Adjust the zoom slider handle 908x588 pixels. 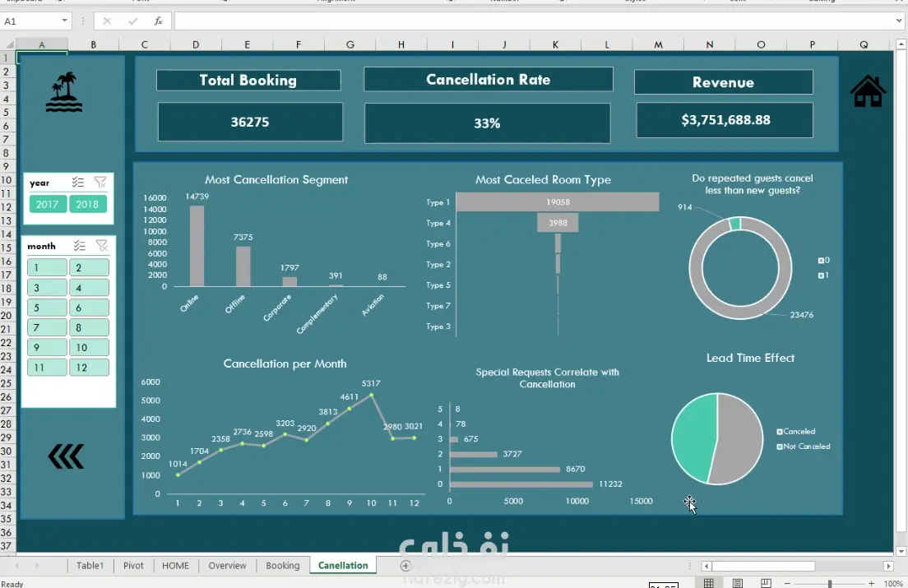click(830, 583)
